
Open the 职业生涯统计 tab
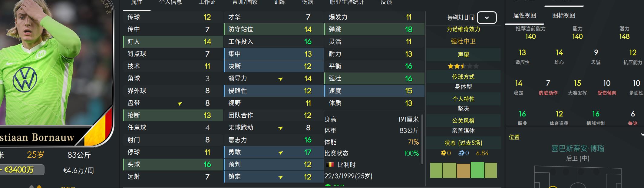pos(347,2)
